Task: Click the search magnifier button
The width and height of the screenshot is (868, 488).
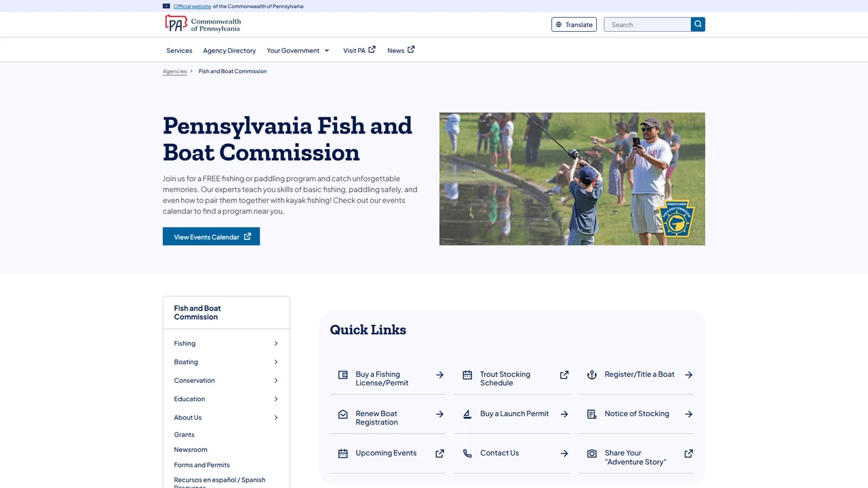Action: [698, 24]
